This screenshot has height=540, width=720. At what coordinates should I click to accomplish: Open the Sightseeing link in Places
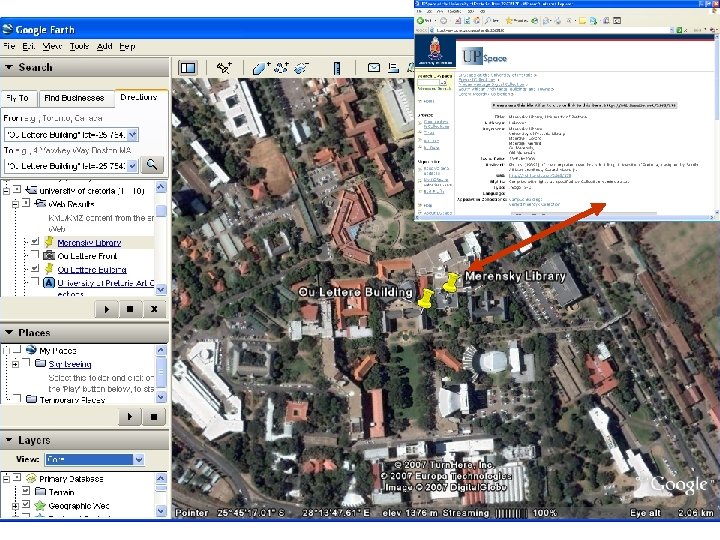click(70, 364)
